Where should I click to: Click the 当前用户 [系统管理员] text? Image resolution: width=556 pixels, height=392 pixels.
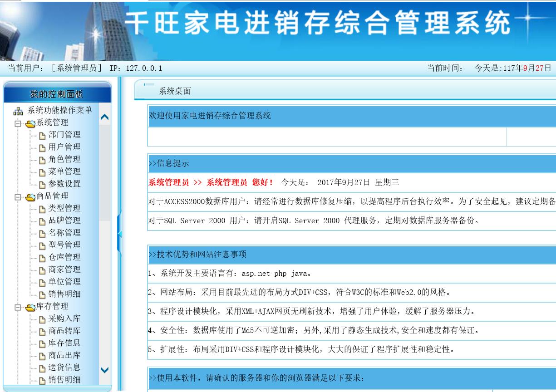(x=54, y=69)
